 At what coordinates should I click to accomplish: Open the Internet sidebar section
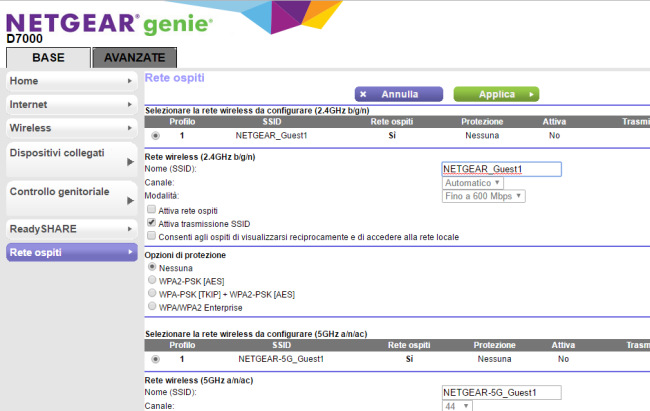point(68,104)
